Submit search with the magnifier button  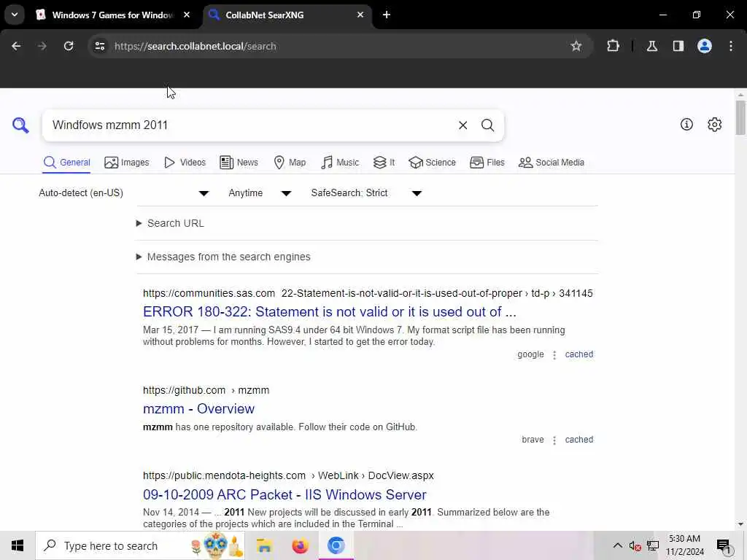coord(487,125)
